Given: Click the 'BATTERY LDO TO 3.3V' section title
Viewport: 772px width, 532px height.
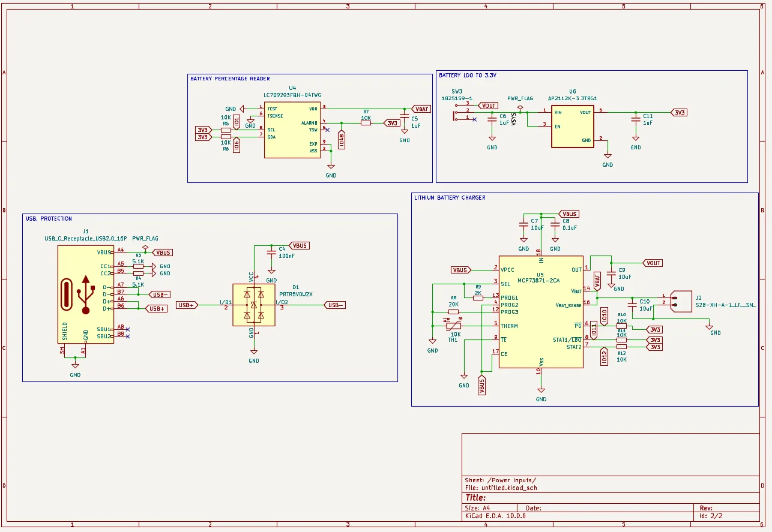Looking at the screenshot, I should [x=468, y=76].
